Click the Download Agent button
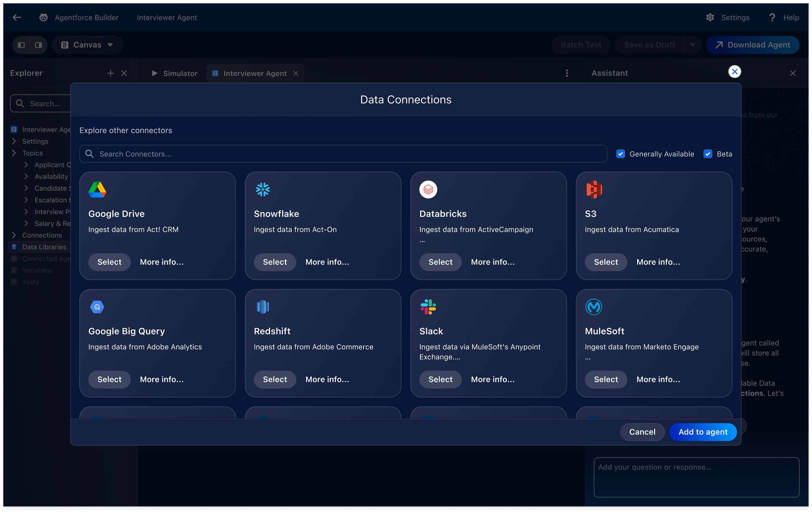The height and width of the screenshot is (513, 812). [753, 45]
